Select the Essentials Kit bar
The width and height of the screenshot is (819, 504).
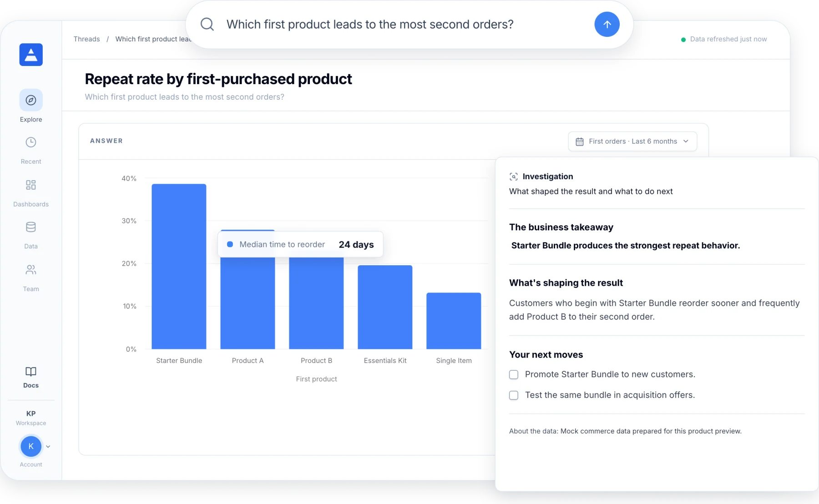click(385, 307)
